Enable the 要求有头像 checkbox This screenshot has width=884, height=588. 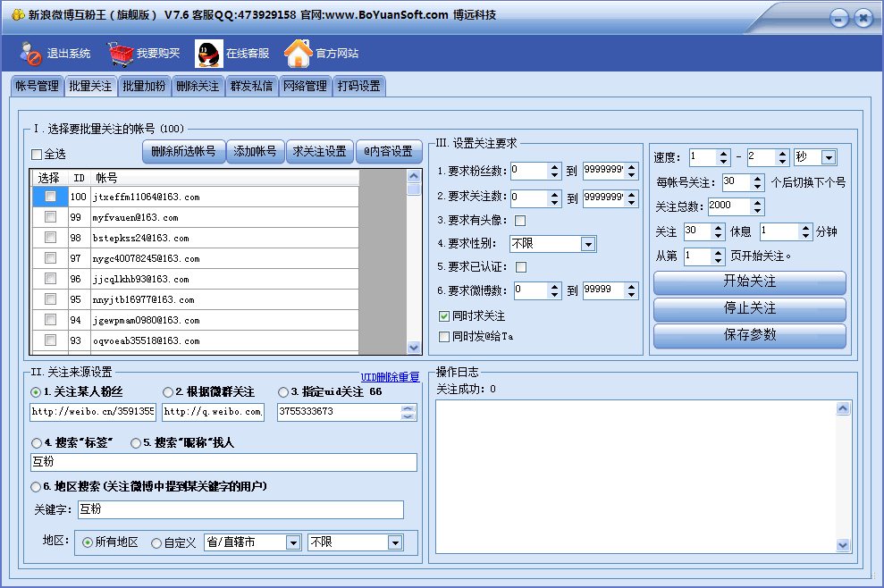(520, 221)
